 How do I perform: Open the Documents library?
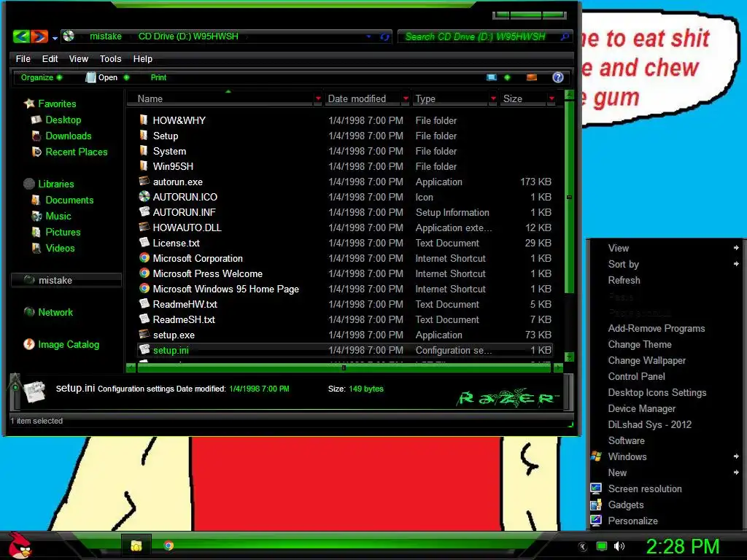click(69, 200)
